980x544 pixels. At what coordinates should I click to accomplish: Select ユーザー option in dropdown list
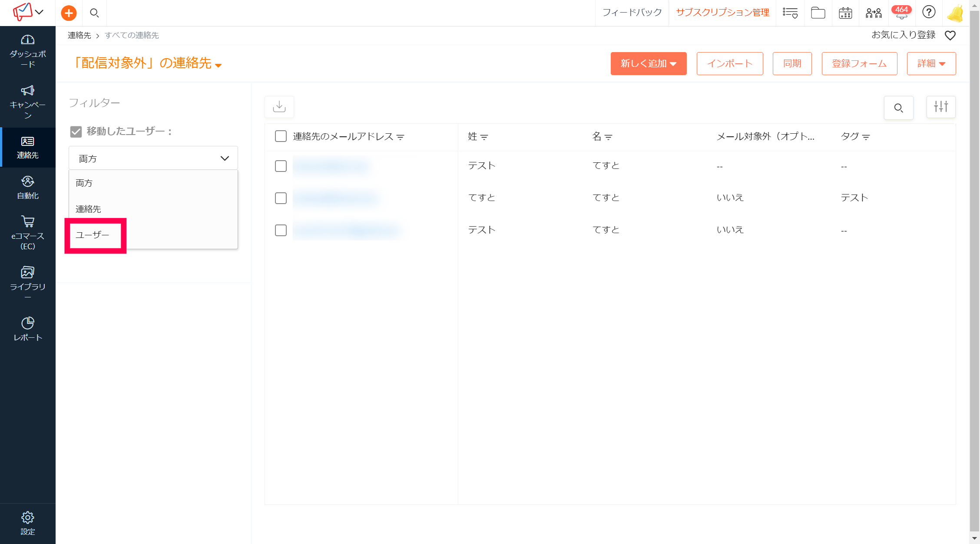pyautogui.click(x=93, y=235)
